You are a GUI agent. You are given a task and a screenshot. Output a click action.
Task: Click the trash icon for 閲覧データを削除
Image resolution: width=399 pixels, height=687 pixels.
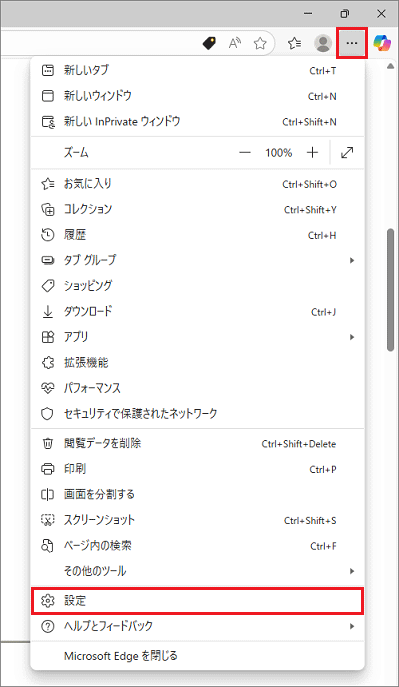47,444
